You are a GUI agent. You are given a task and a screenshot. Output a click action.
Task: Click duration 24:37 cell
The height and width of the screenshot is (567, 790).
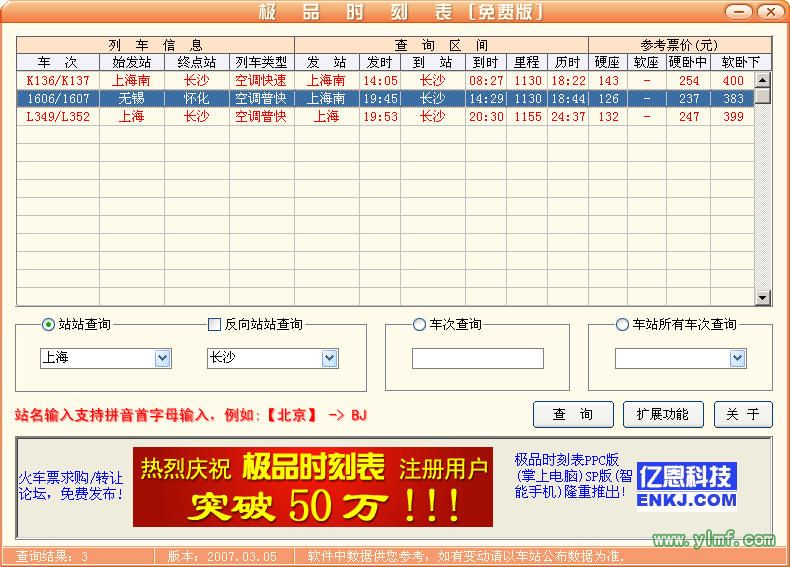[568, 116]
